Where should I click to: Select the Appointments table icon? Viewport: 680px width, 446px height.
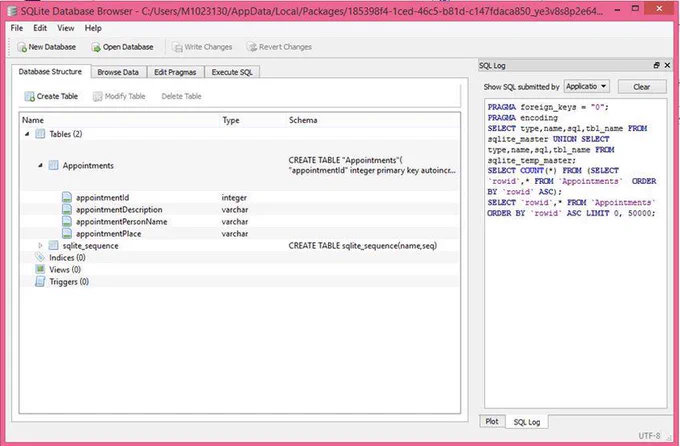(x=53, y=165)
